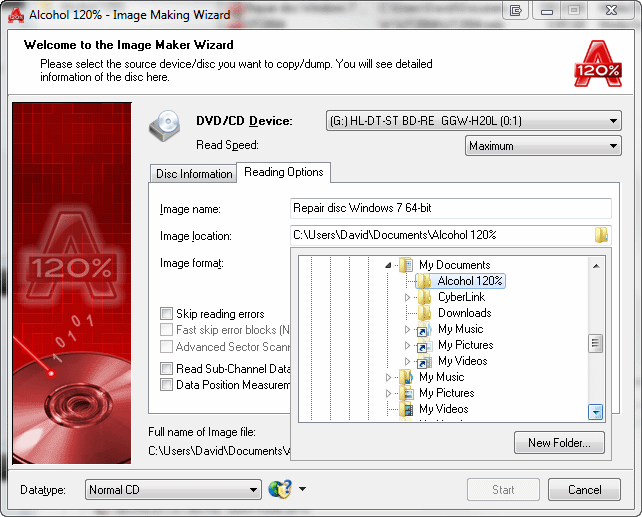Switch to the Disc Information tab

tap(194, 174)
